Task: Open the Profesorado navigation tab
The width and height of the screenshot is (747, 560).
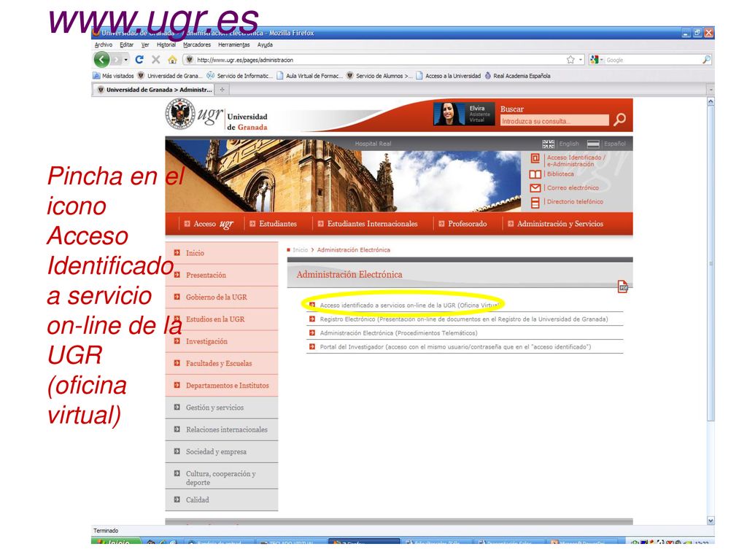Action: [x=462, y=224]
